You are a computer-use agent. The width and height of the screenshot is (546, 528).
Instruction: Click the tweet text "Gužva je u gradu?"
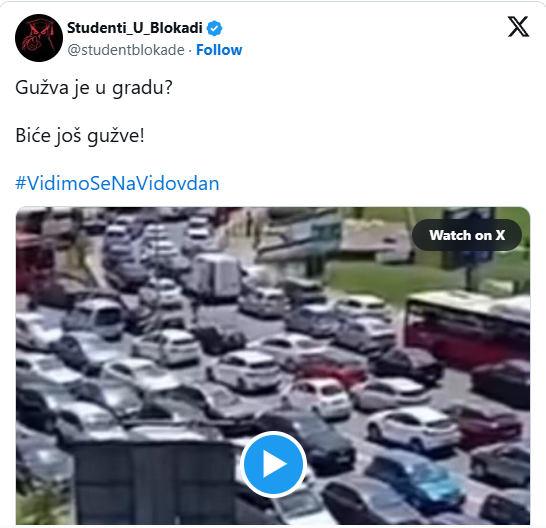click(94, 87)
